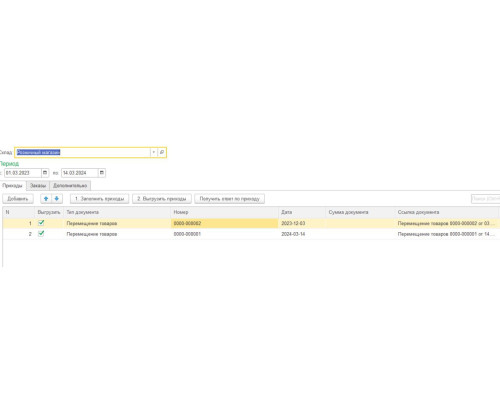Click the 2. Выгрузить приходы button
The height and width of the screenshot is (400, 500).
[x=162, y=199]
